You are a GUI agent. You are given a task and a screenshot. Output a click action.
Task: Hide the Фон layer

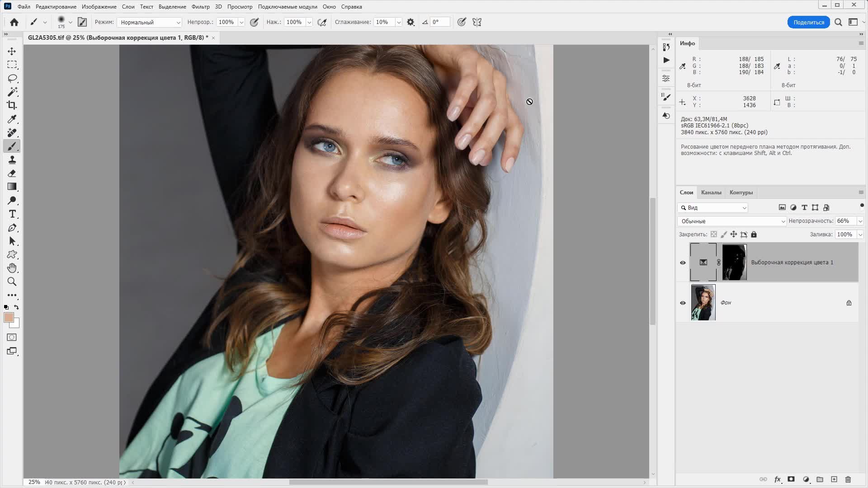tap(683, 303)
